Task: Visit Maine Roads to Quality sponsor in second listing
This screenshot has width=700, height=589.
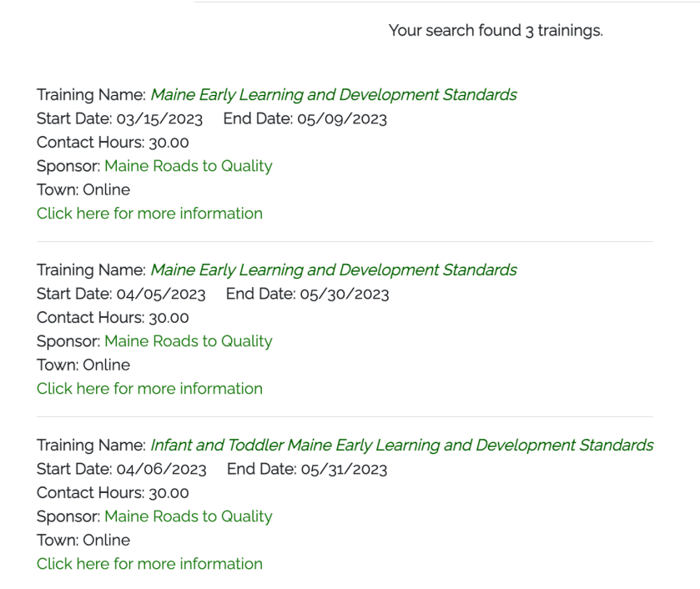Action: [188, 341]
